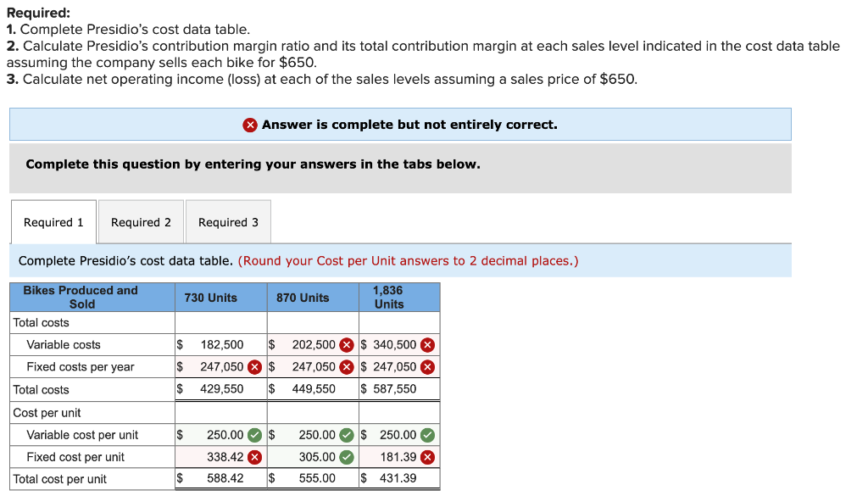Click green checkmark beside 1,836 Units variable cost per unit
The height and width of the screenshot is (496, 868).
427,434
